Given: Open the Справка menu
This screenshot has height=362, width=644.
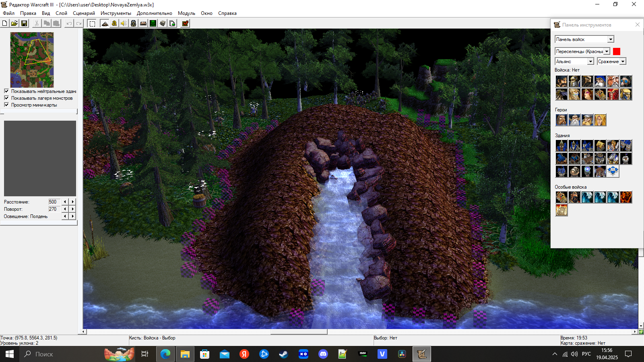Looking at the screenshot, I should [227, 13].
